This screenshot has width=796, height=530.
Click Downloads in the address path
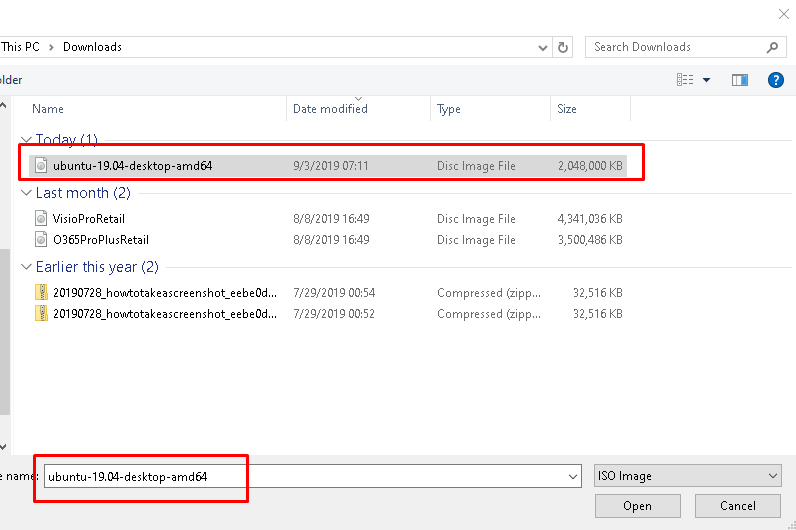point(92,47)
